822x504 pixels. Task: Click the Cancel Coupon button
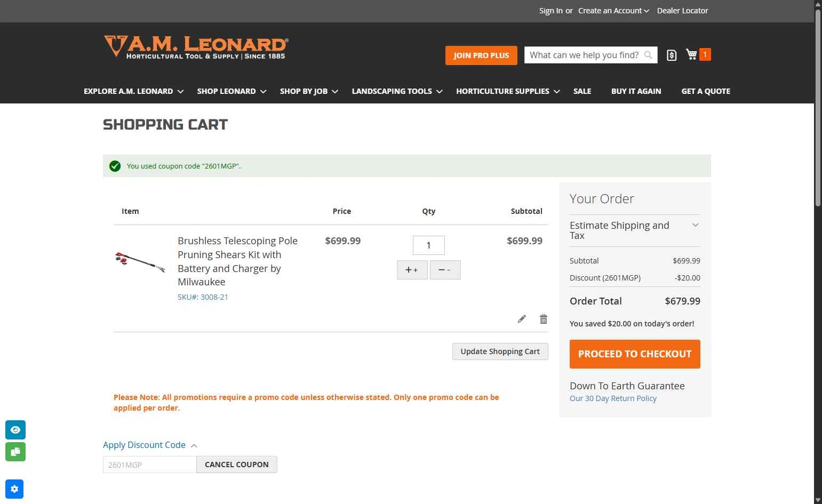(x=236, y=465)
